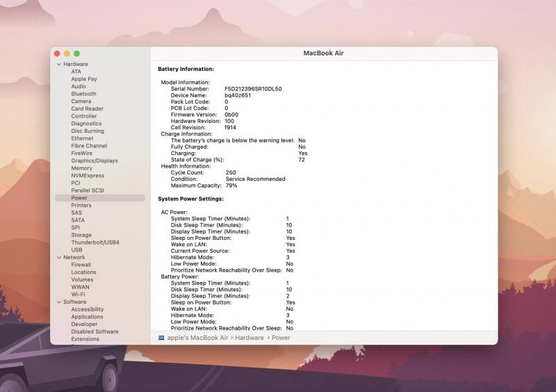This screenshot has height=392, width=556.
Task: Select Disabled Software entry
Action: pos(95,332)
